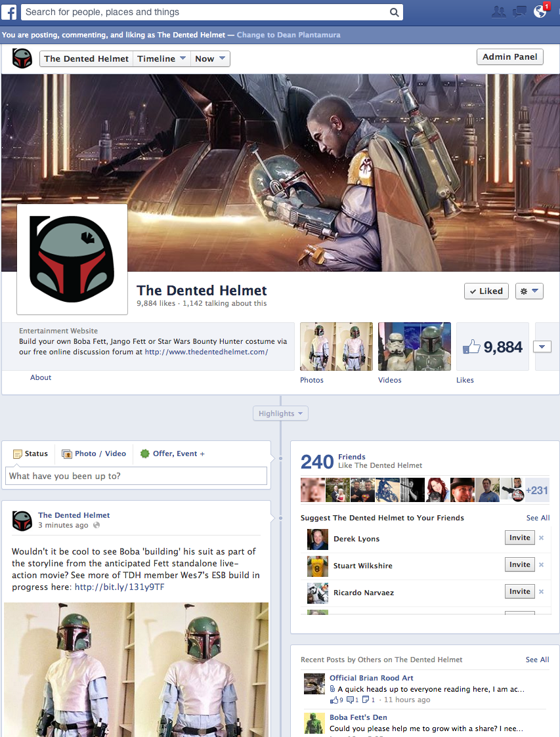This screenshot has width=560, height=737.
Task: Select the Status tab
Action: 31,453
